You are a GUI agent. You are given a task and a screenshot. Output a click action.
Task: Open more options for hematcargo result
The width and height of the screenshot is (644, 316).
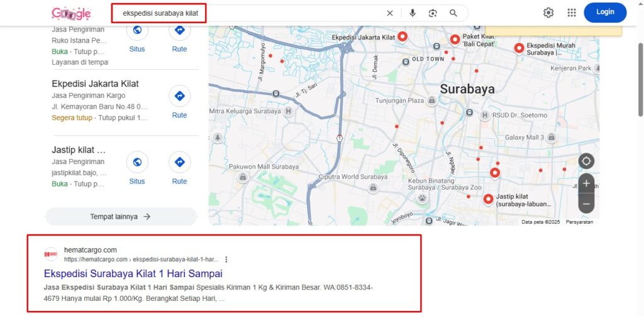pyautogui.click(x=226, y=259)
